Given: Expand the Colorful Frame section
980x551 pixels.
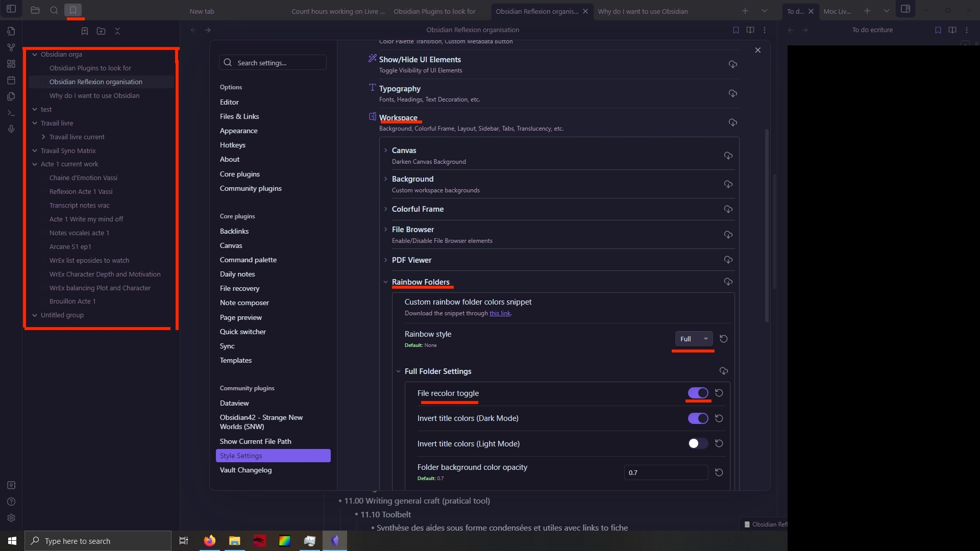Looking at the screenshot, I should coord(418,209).
